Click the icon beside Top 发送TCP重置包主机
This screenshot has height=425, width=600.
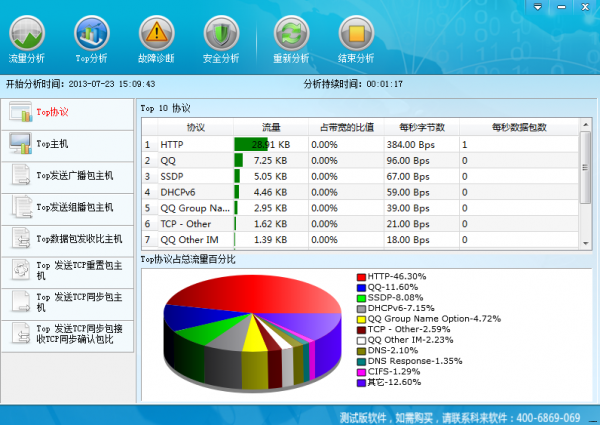(x=21, y=270)
